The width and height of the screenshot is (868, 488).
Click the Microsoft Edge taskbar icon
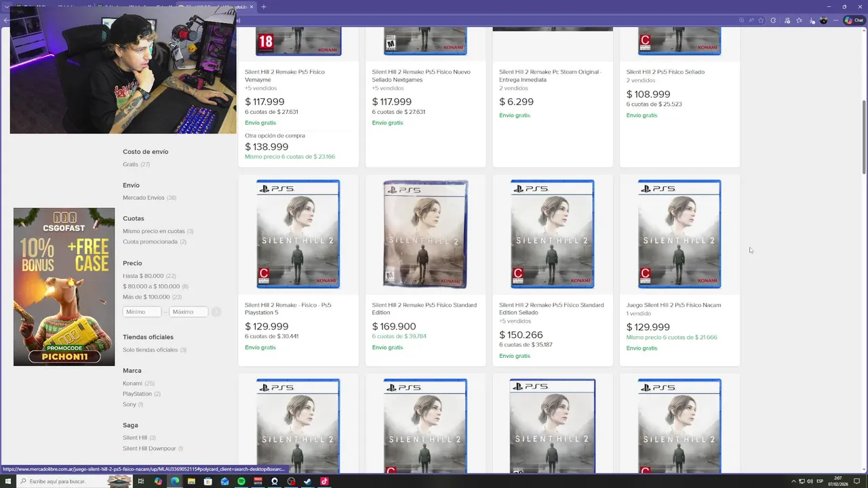click(x=175, y=481)
